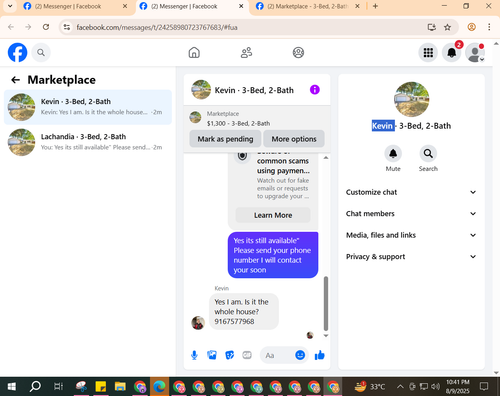The width and height of the screenshot is (500, 396).
Task: Switch to the first Messenger browser tab
Action: [76, 6]
